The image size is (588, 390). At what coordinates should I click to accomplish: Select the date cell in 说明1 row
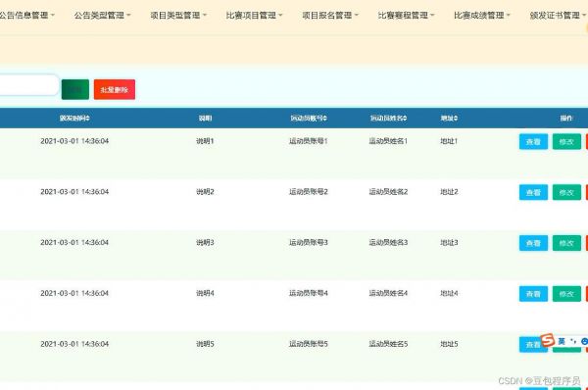(x=74, y=141)
